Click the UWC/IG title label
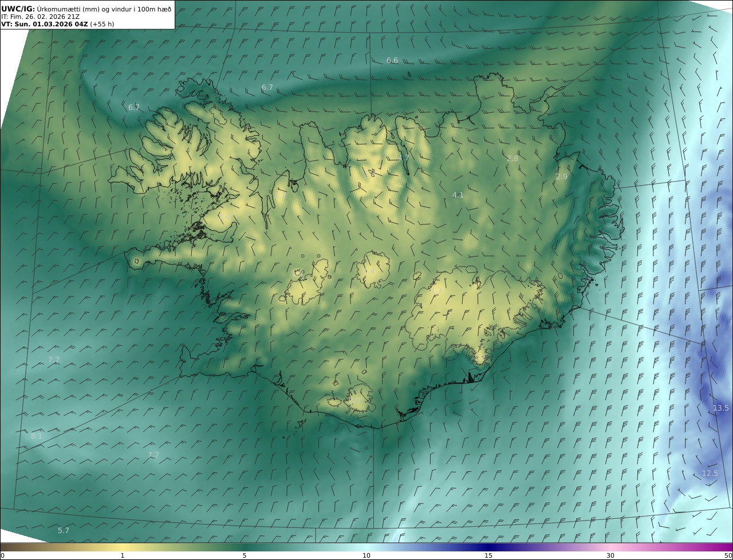Image resolution: width=733 pixels, height=560 pixels. coord(18,9)
